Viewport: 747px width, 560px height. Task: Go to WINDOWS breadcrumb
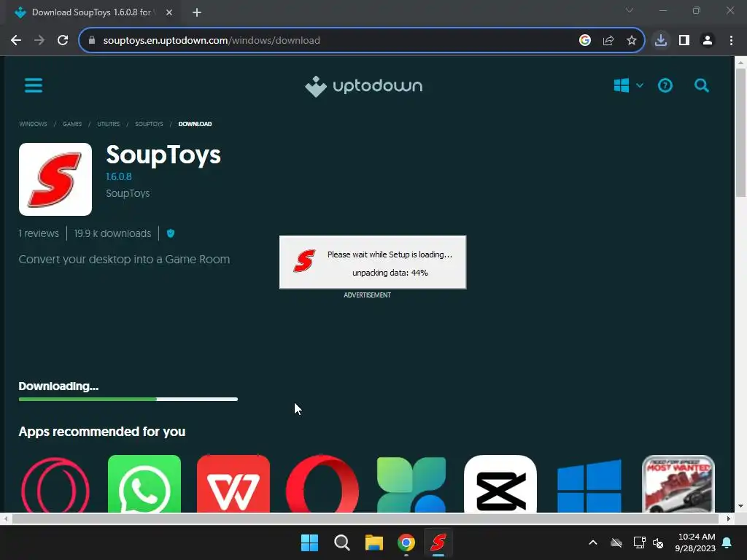33,124
